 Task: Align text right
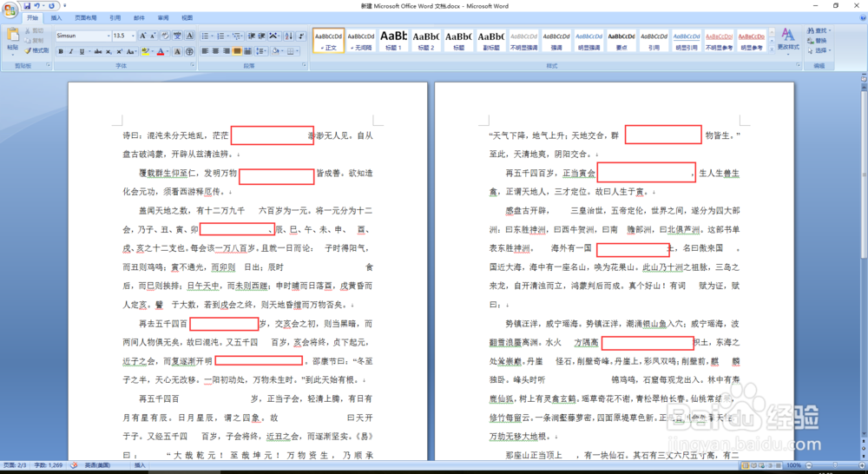(226, 51)
